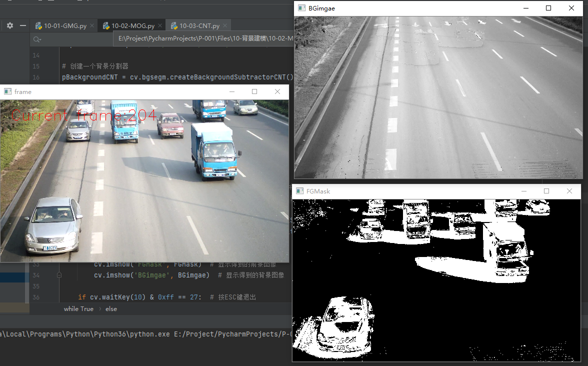Viewport: 588px width, 366px height.
Task: Maximize the FGMask window
Action: point(546,191)
